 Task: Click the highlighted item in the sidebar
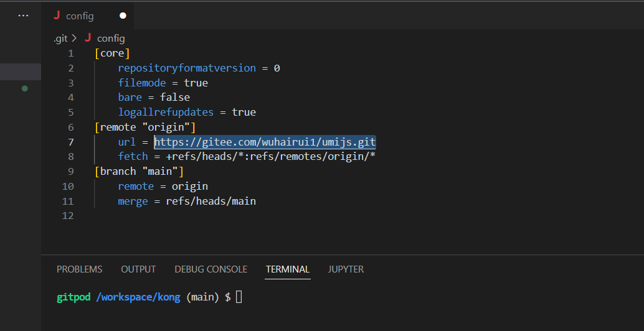[21, 72]
